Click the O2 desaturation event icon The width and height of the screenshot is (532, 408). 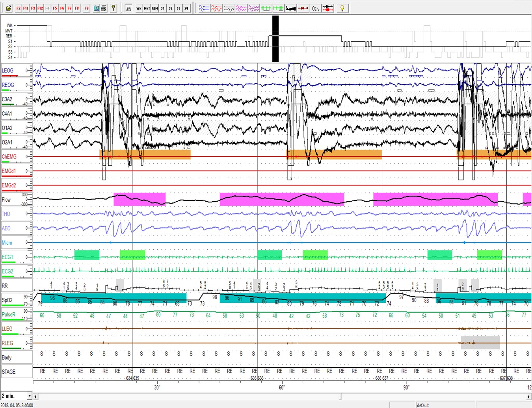315,8
